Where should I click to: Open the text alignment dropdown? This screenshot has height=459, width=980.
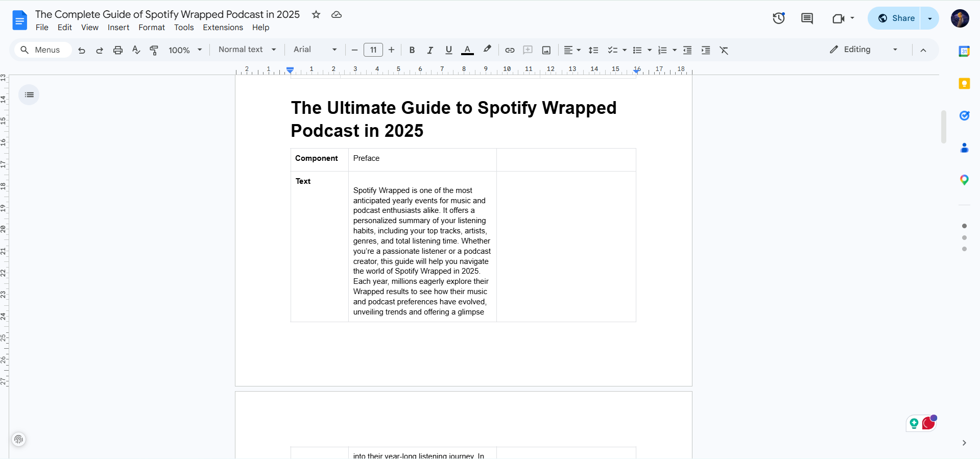point(572,50)
